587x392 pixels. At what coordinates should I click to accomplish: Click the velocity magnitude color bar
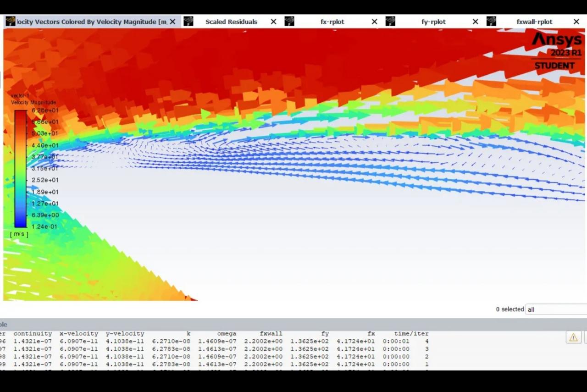(21, 169)
